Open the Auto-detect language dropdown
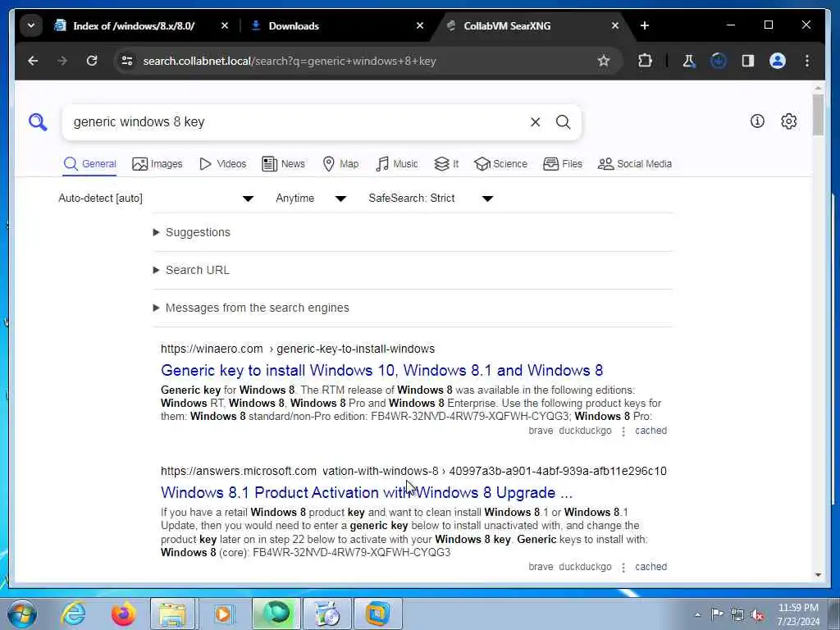Viewport: 840px width, 630px height. (156, 199)
